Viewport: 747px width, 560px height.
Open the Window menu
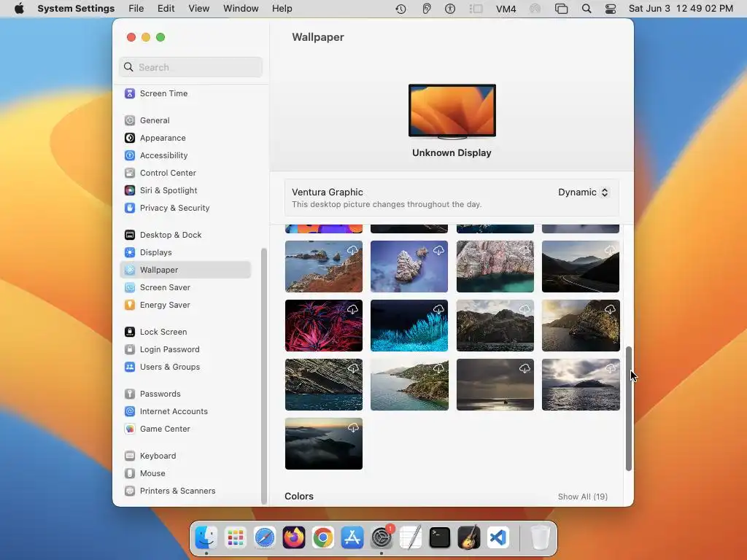(241, 9)
